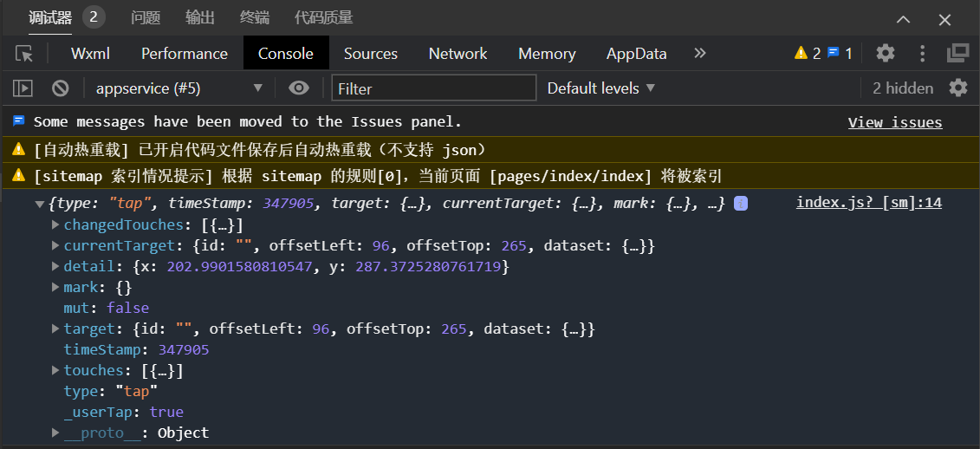Image resolution: width=980 pixels, height=449 pixels.
Task: Switch to the Network tab
Action: [x=458, y=54]
